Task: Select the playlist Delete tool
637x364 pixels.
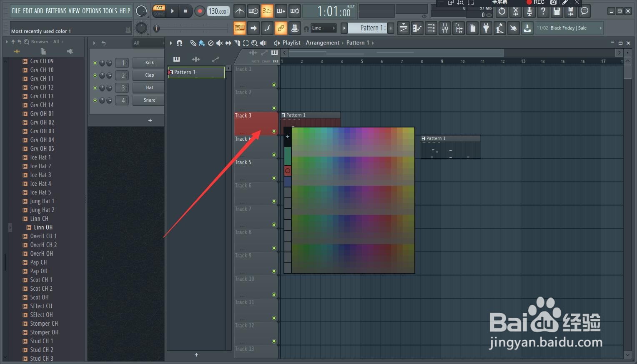Action: point(211,43)
